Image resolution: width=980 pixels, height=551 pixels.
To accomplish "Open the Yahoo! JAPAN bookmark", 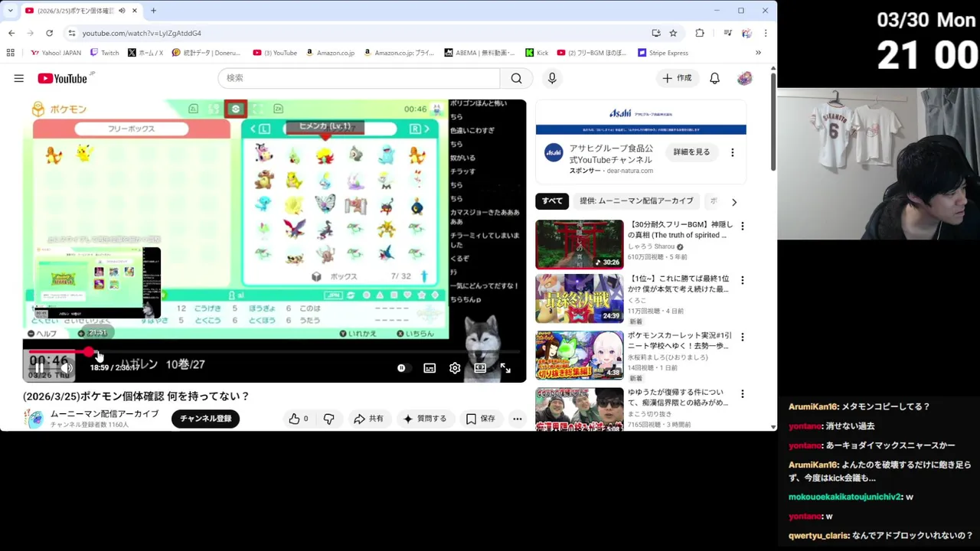I will point(56,53).
